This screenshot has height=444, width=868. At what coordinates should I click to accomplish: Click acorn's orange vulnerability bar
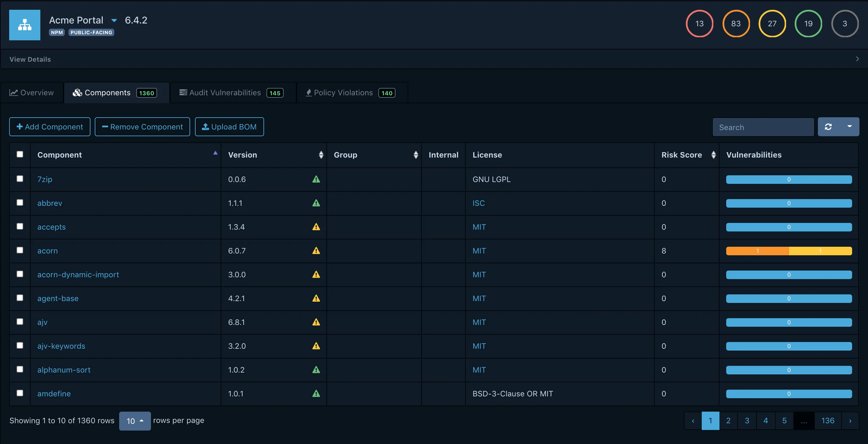tap(757, 251)
